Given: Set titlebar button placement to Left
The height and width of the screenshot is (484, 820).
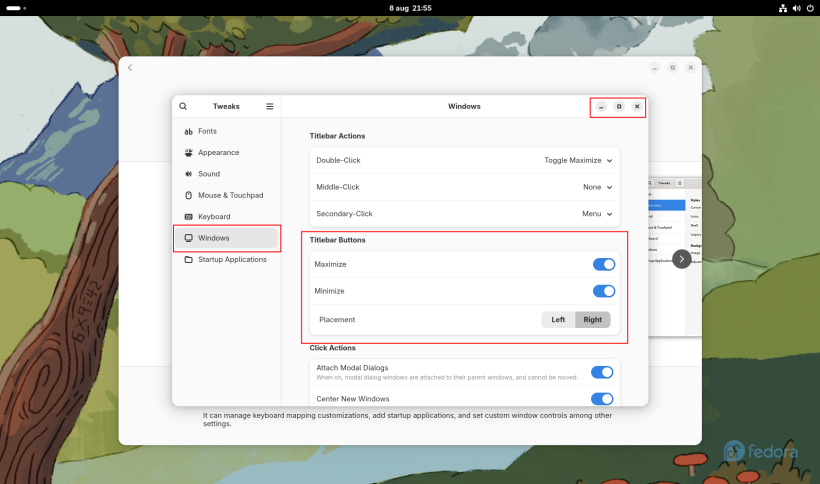Looking at the screenshot, I should 558,319.
